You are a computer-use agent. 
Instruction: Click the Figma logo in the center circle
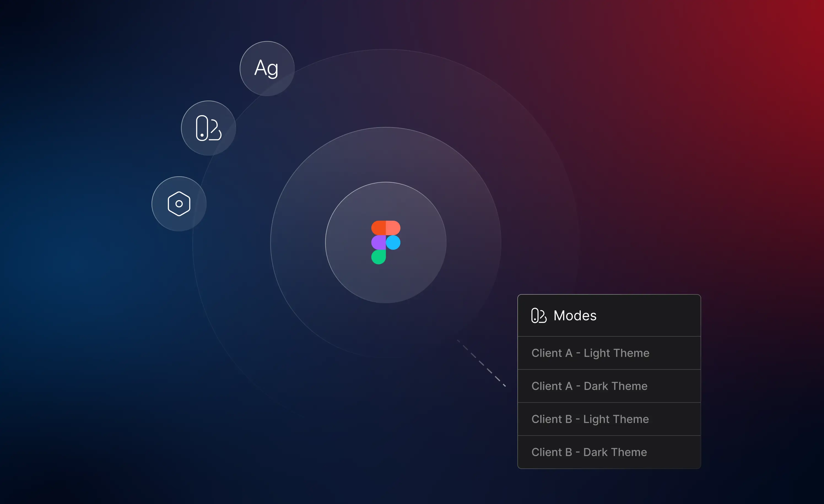point(386,242)
